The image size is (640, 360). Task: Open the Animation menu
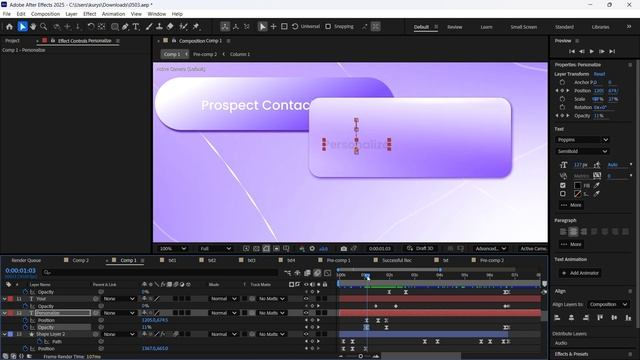point(113,14)
